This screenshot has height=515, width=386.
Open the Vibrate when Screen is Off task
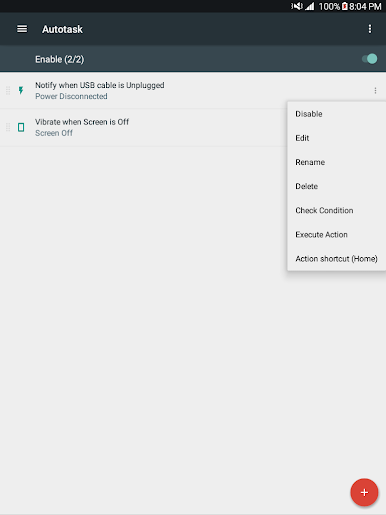tap(143, 127)
